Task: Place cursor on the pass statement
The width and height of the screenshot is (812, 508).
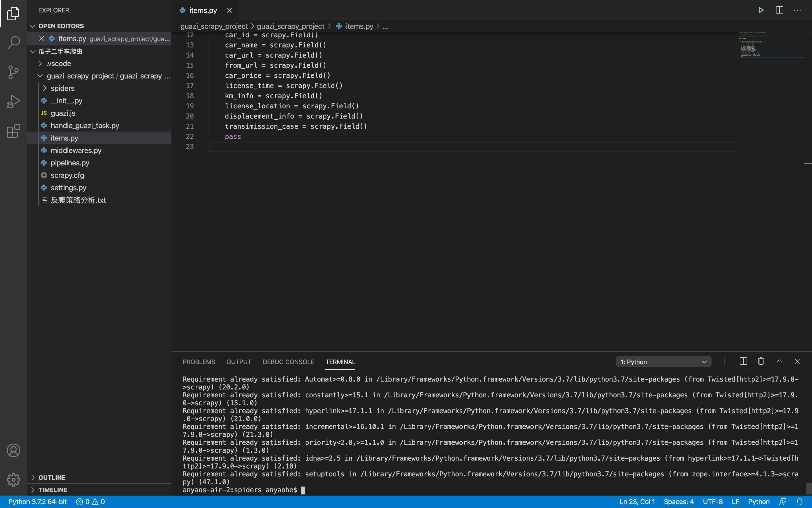Action: pyautogui.click(x=233, y=136)
